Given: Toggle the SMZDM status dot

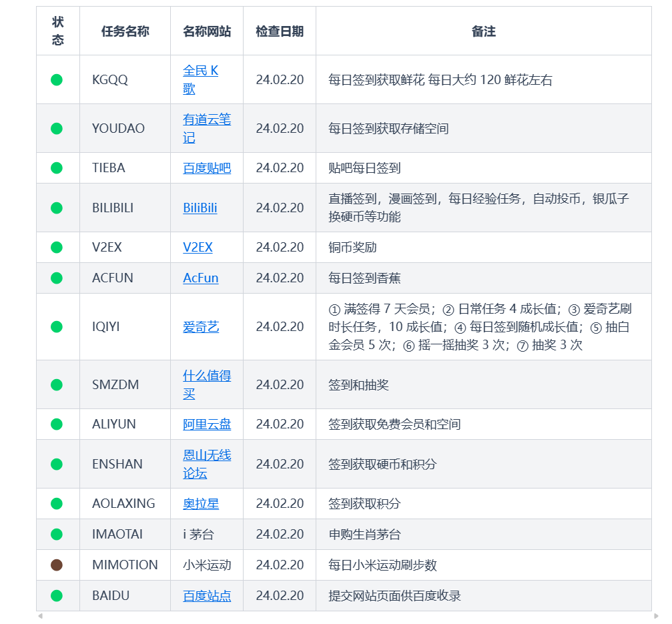Looking at the screenshot, I should (57, 384).
